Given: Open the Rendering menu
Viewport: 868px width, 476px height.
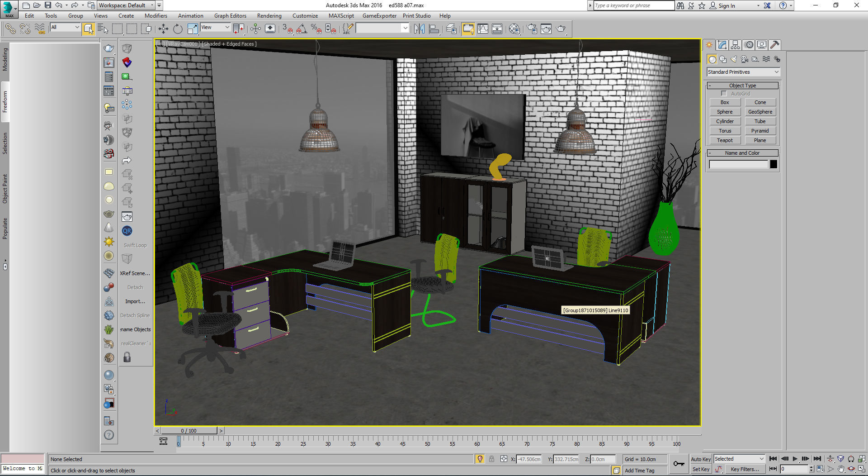Looking at the screenshot, I should tap(269, 16).
